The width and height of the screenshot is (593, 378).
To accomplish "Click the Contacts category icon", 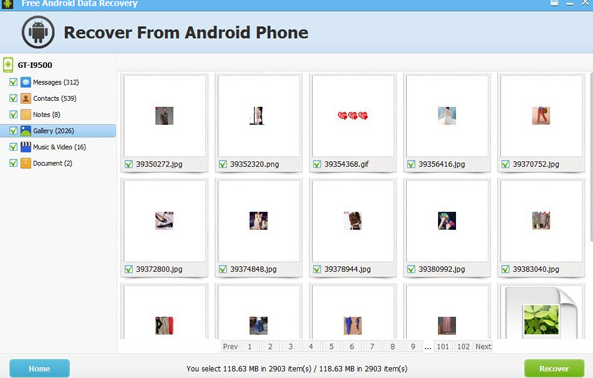I will pos(26,98).
